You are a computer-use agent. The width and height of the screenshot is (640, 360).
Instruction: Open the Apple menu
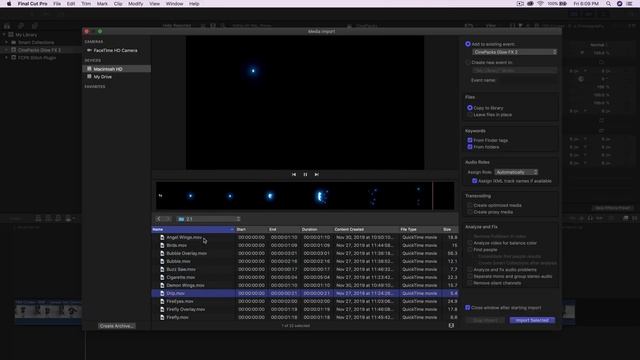9,4
